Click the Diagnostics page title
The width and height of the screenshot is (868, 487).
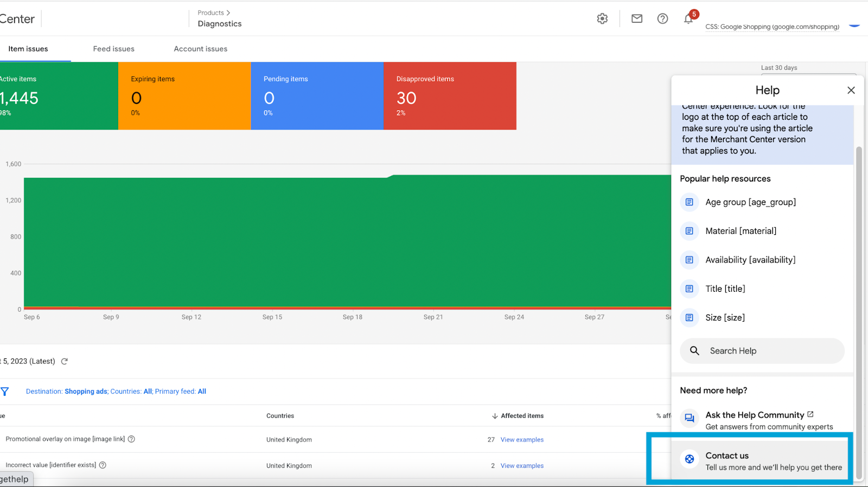coord(220,24)
